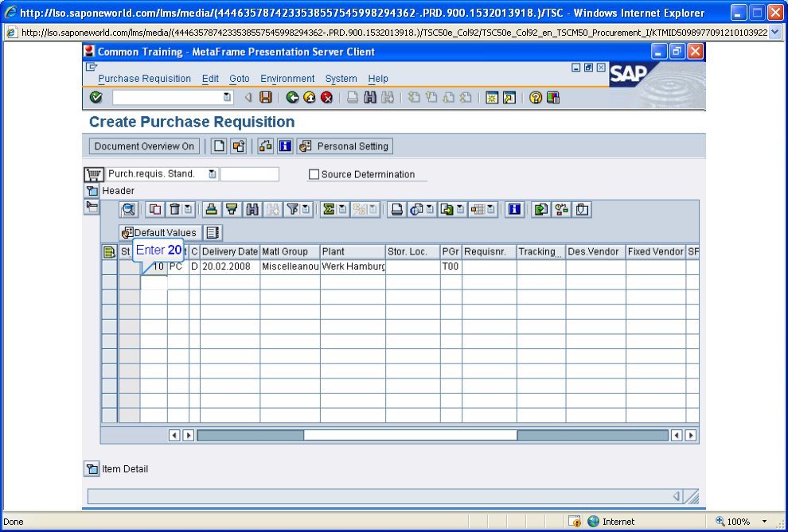The image size is (788, 532).
Task: Expand the Item Detail section
Action: click(x=92, y=469)
